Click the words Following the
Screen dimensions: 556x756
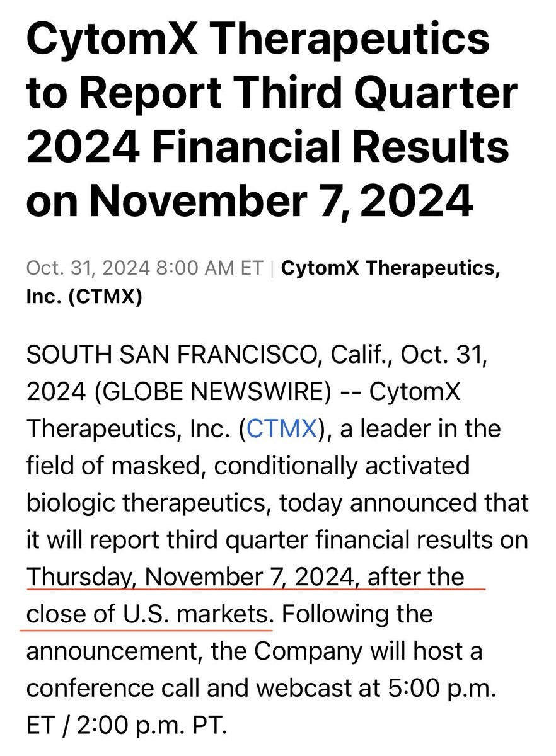(x=357, y=614)
